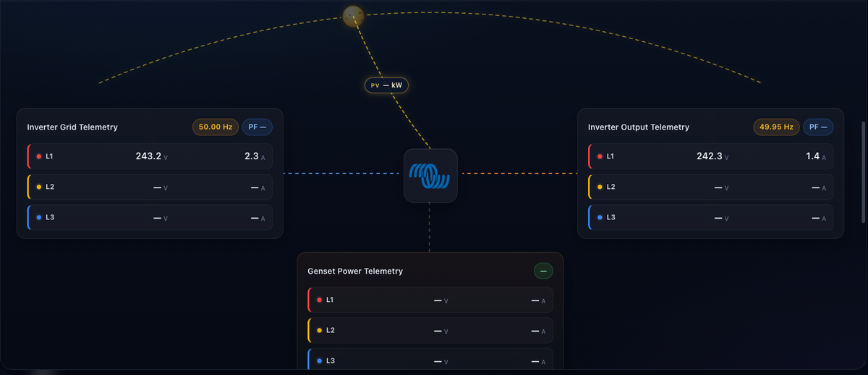868x375 pixels.
Task: Click the blue inverter coil icon
Action: [x=430, y=175]
